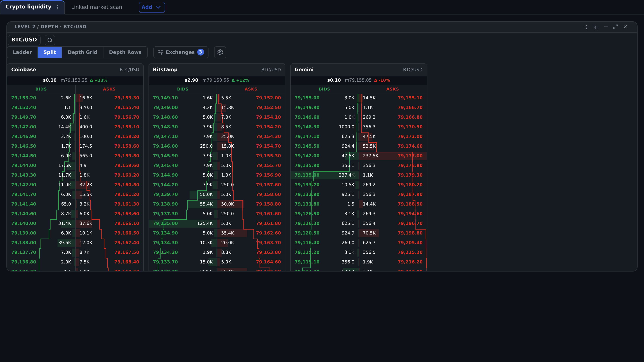Click Gemini ask size 70.5K

(369, 233)
